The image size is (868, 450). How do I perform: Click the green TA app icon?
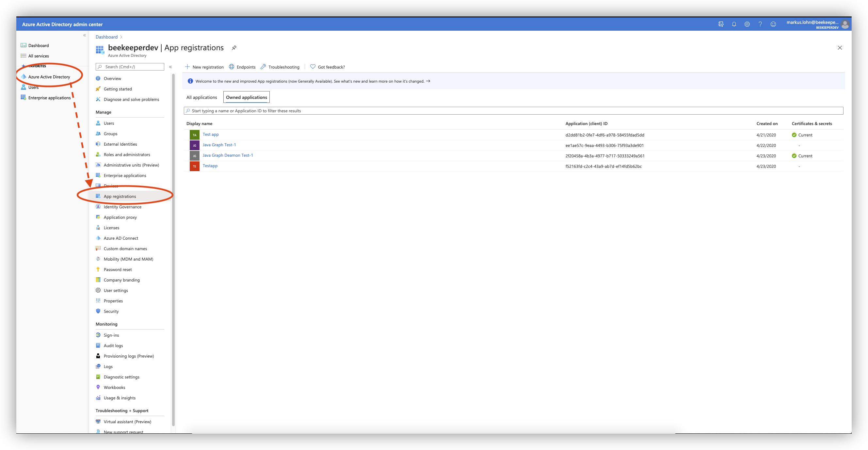click(194, 135)
